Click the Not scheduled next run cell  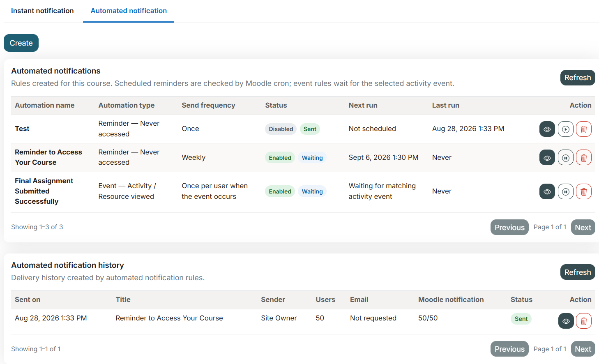(372, 129)
